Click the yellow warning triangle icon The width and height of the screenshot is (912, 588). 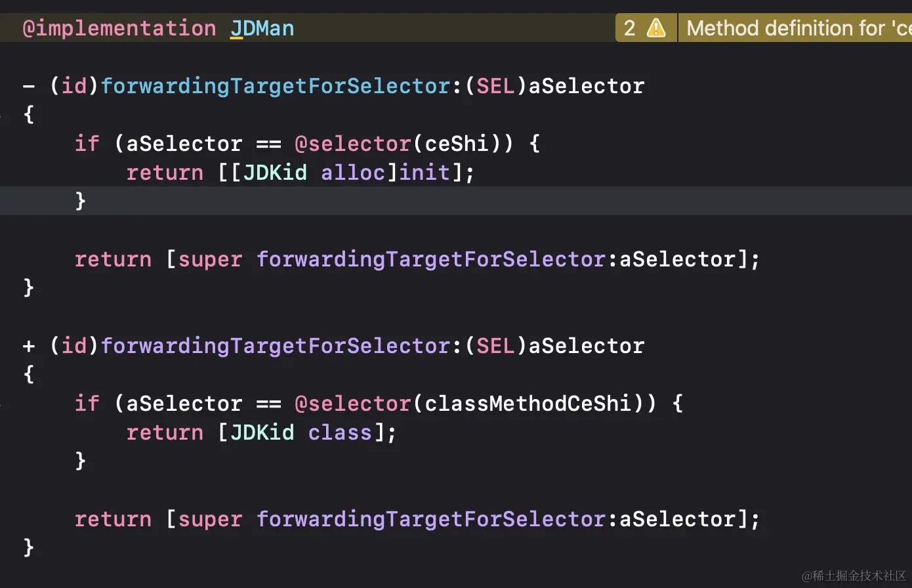(x=656, y=28)
